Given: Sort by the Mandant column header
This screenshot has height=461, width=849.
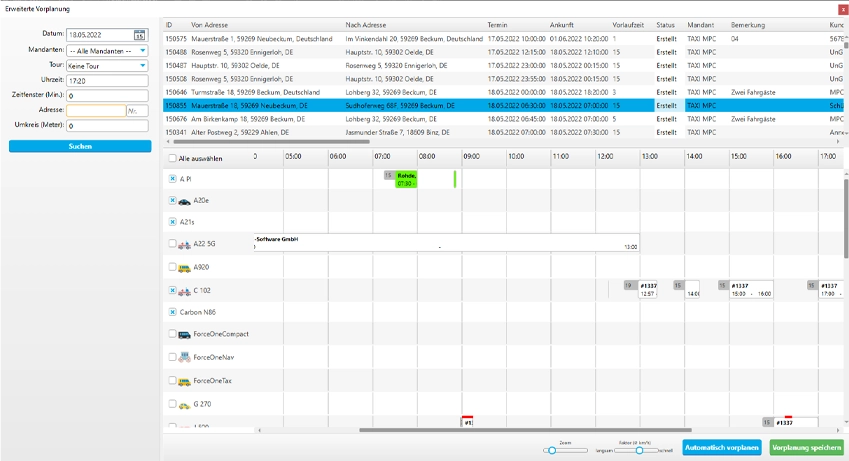Looking at the screenshot, I should [701, 25].
